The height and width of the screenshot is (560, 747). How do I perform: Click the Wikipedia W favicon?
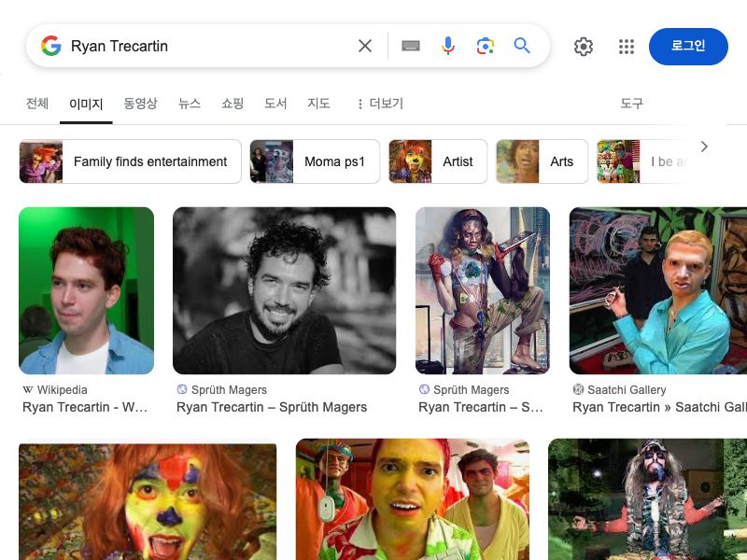click(28, 389)
